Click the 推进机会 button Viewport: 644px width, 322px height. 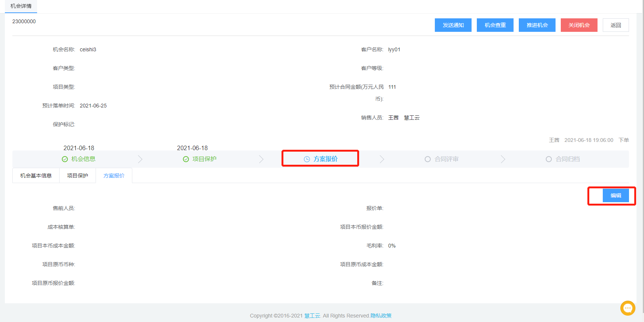[537, 25]
